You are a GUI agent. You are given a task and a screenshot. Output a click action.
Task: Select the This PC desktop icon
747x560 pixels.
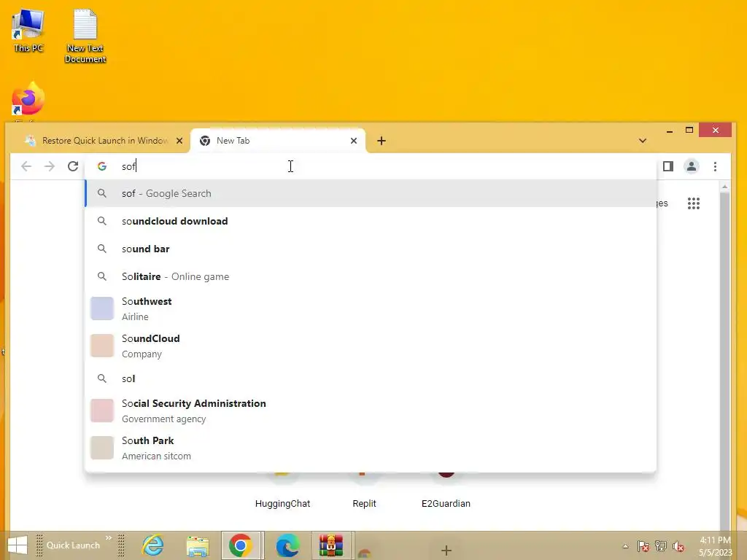[x=28, y=31]
